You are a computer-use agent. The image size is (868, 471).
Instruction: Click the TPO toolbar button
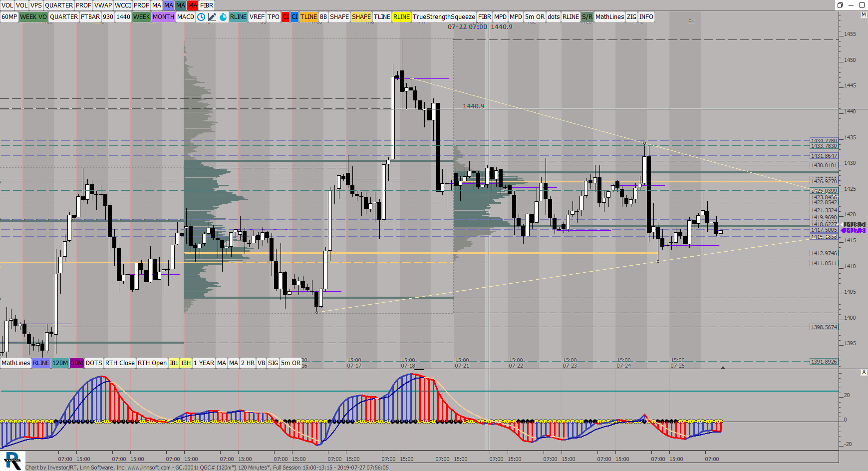tap(274, 17)
